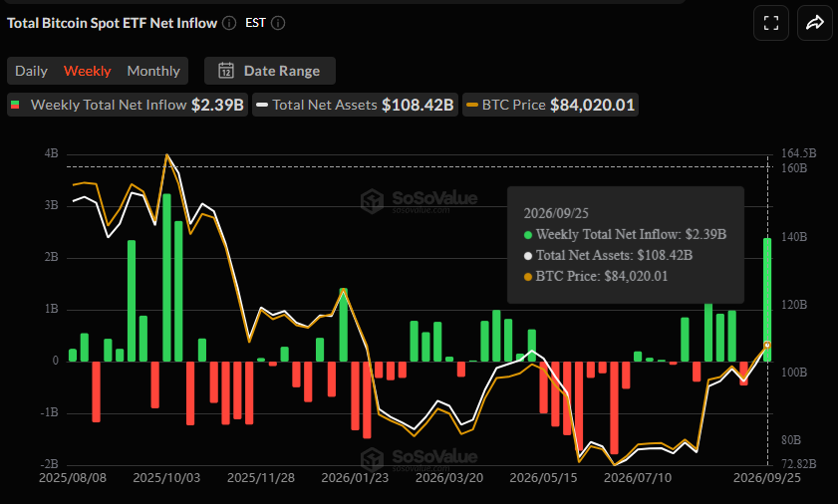Click the 120B right axis label
The image size is (838, 504).
click(794, 305)
